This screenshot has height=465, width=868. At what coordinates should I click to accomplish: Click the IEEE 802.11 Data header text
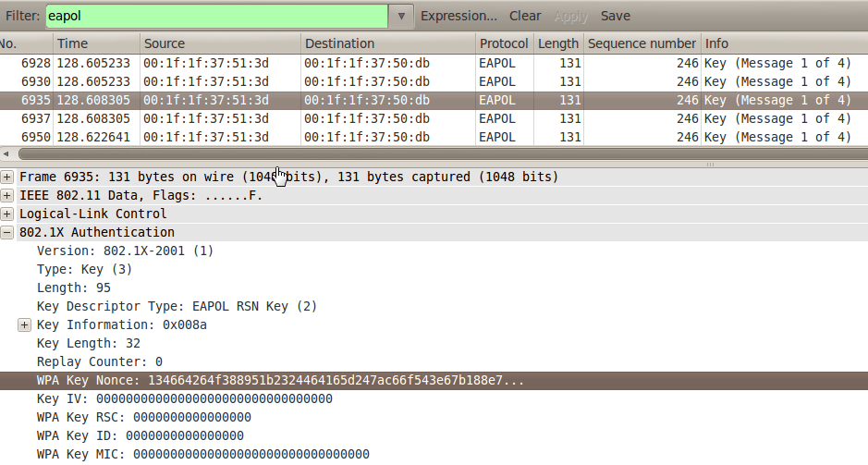[x=141, y=195]
